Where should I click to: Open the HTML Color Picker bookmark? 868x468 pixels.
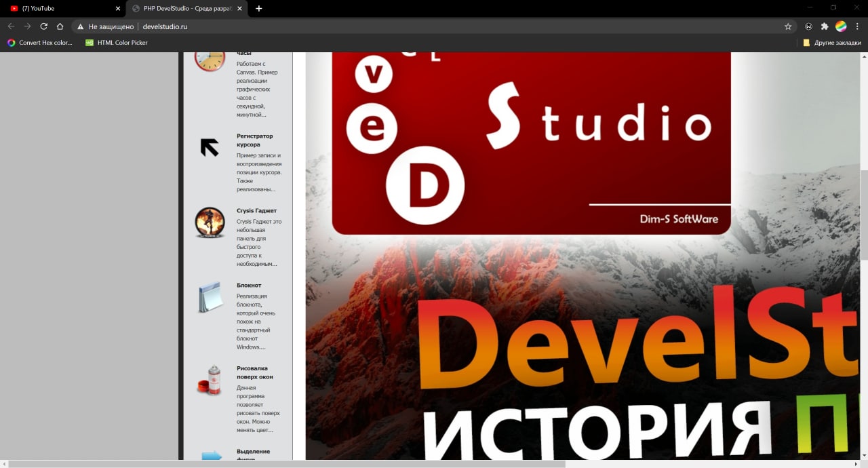[x=116, y=43]
